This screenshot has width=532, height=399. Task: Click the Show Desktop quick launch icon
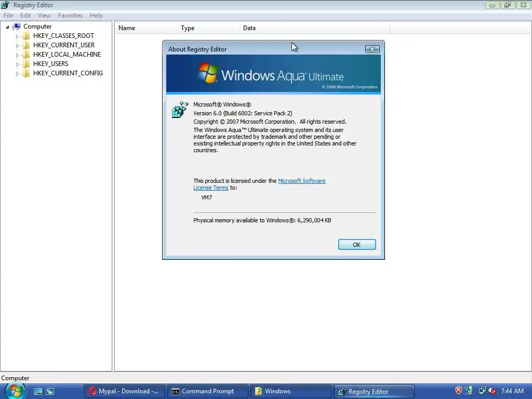(37, 391)
